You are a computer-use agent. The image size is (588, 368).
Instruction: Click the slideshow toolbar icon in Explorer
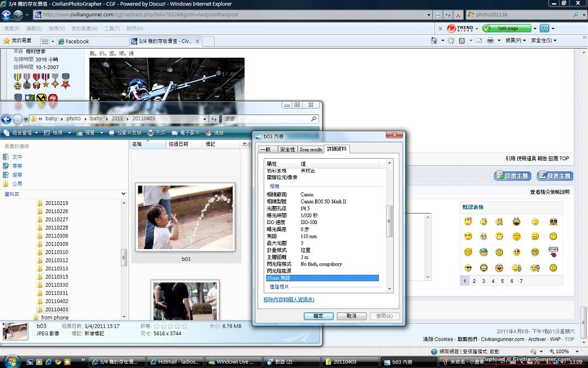[112, 133]
